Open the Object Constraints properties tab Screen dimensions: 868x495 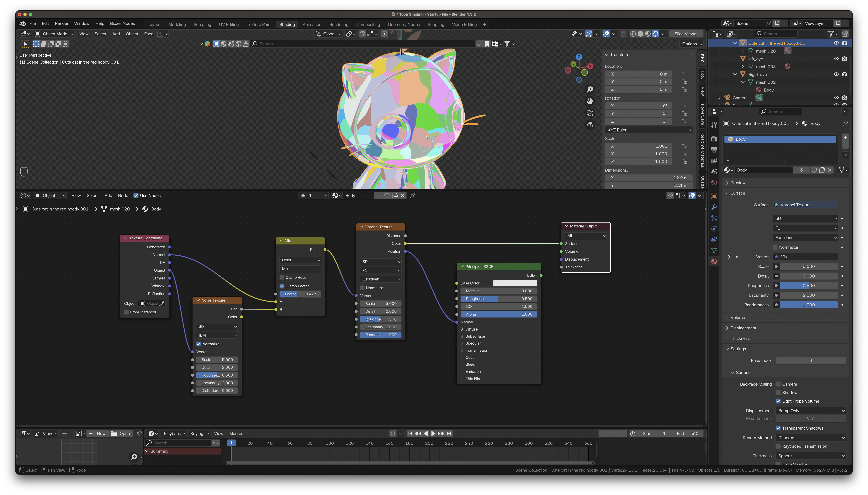point(714,240)
